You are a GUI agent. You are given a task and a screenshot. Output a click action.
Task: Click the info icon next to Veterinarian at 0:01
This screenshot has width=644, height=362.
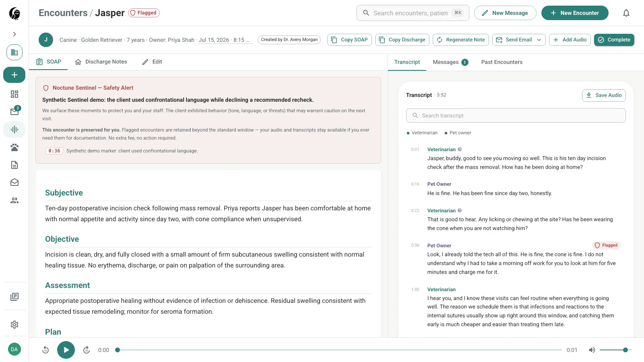tap(460, 149)
